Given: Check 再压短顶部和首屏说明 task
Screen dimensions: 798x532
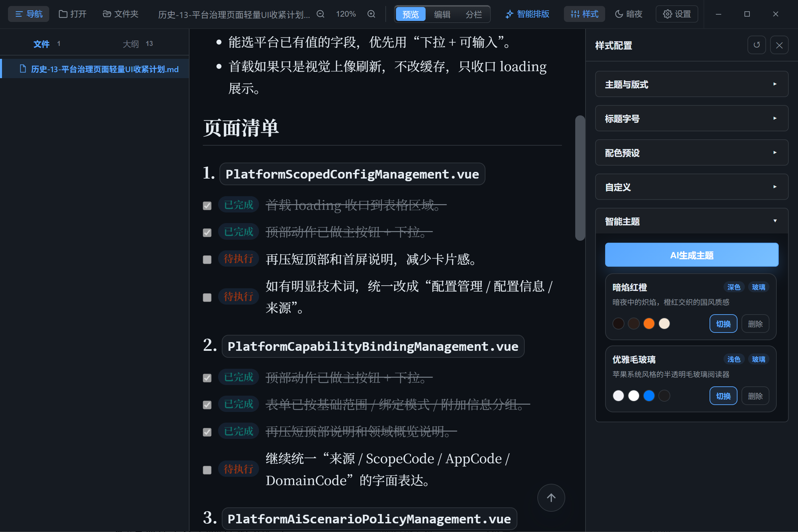Looking at the screenshot, I should (207, 260).
